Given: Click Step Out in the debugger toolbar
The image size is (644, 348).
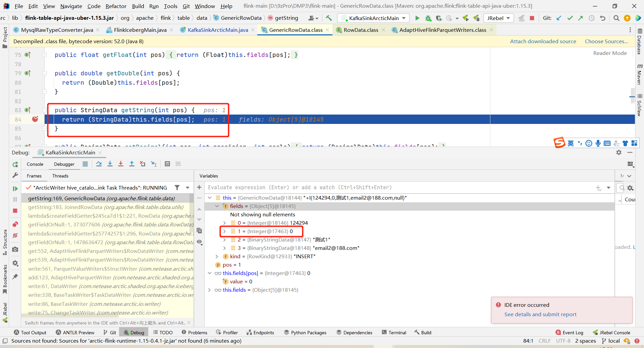Looking at the screenshot, I should pyautogui.click(x=132, y=164).
